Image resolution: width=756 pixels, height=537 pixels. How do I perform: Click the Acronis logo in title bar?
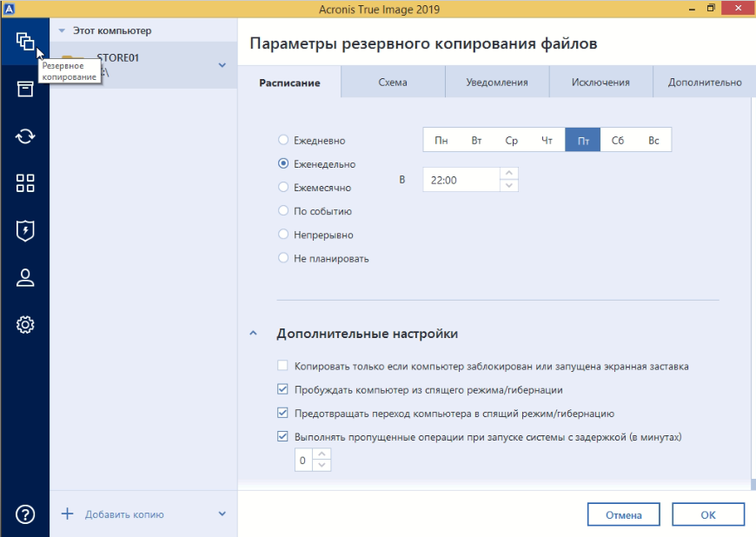coord(9,9)
